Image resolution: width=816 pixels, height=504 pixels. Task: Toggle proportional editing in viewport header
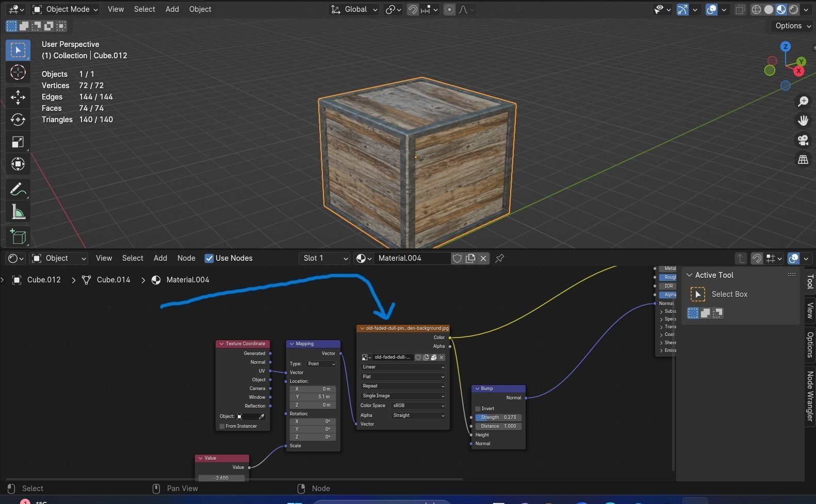449,9
